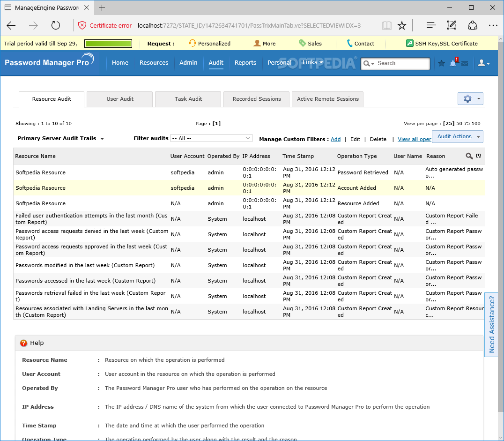The image size is (504, 441).
Task: Expand Primary Server Audit Trails dropdown
Action: click(61, 138)
